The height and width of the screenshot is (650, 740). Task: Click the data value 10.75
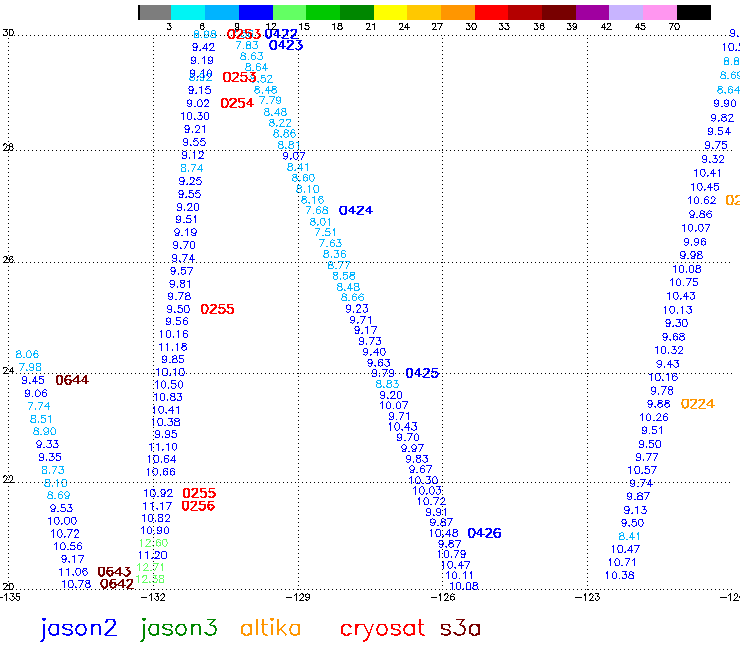point(684,282)
